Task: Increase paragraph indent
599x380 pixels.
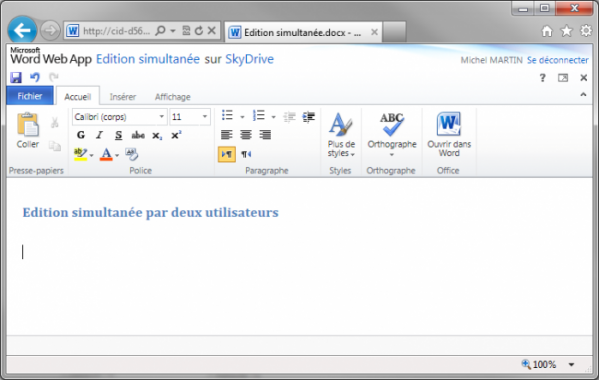Action: point(308,116)
